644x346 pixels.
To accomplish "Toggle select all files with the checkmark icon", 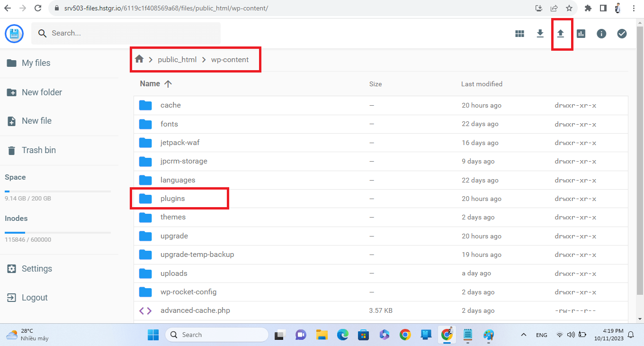I will coord(622,33).
